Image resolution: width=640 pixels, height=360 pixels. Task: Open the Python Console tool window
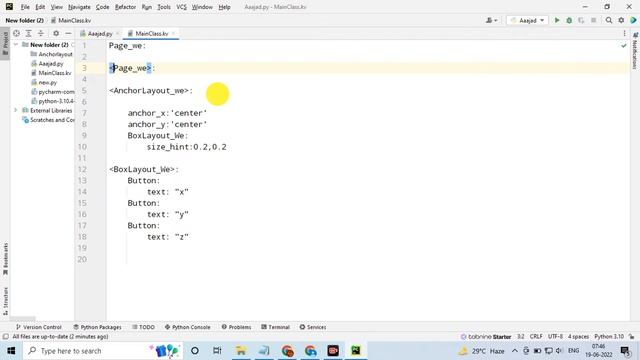(x=187, y=327)
